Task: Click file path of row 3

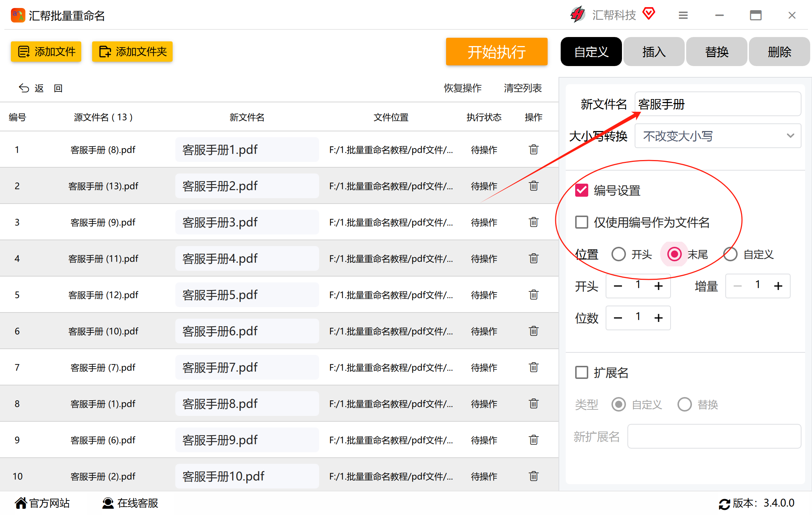Action: tap(391, 222)
